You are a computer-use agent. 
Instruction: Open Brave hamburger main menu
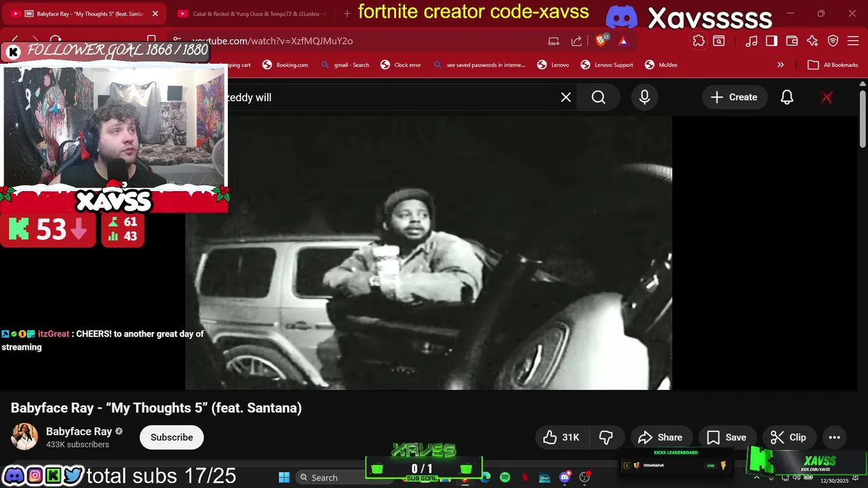pos(853,41)
